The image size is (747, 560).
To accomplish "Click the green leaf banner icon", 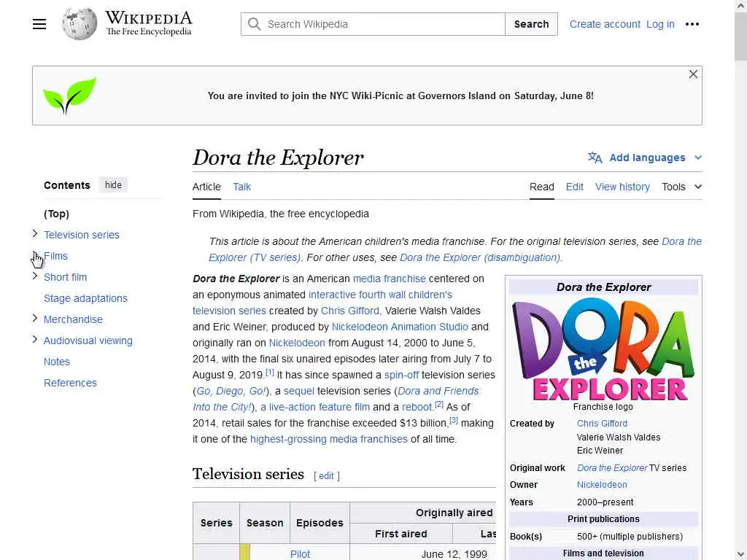I will 69,96.
